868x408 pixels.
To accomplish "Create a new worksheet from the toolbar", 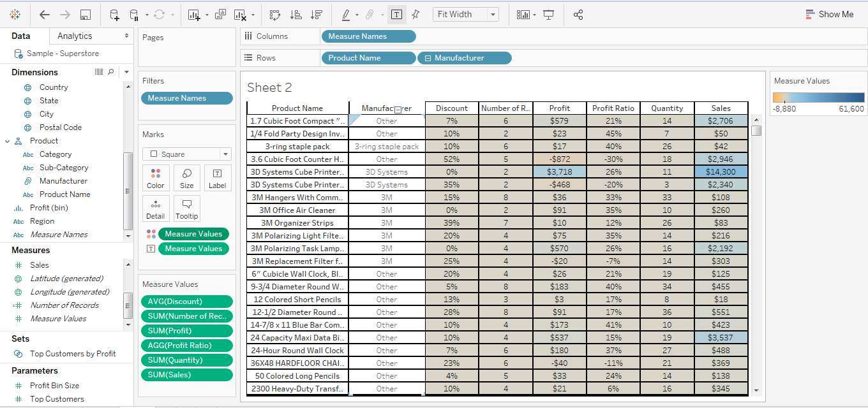I will coord(195,14).
